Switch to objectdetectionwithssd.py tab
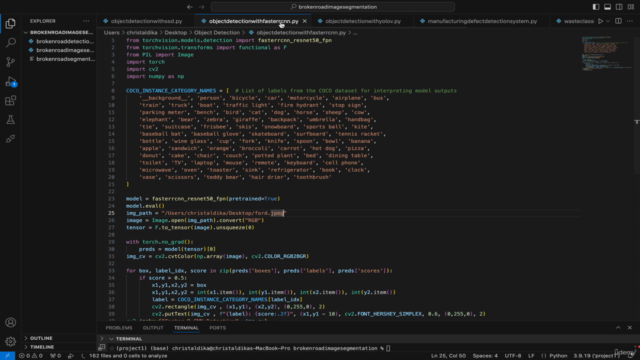Screen dimensions: 640x360 (x=146, y=21)
